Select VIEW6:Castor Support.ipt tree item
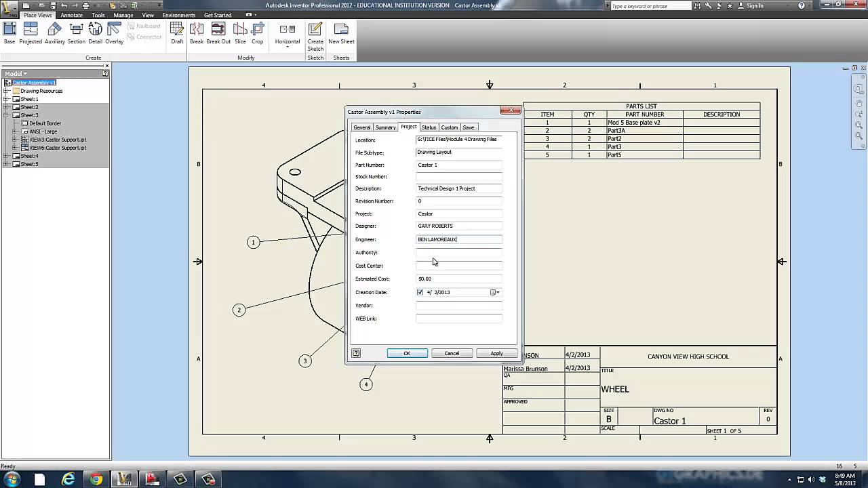The image size is (868, 488). pos(58,148)
